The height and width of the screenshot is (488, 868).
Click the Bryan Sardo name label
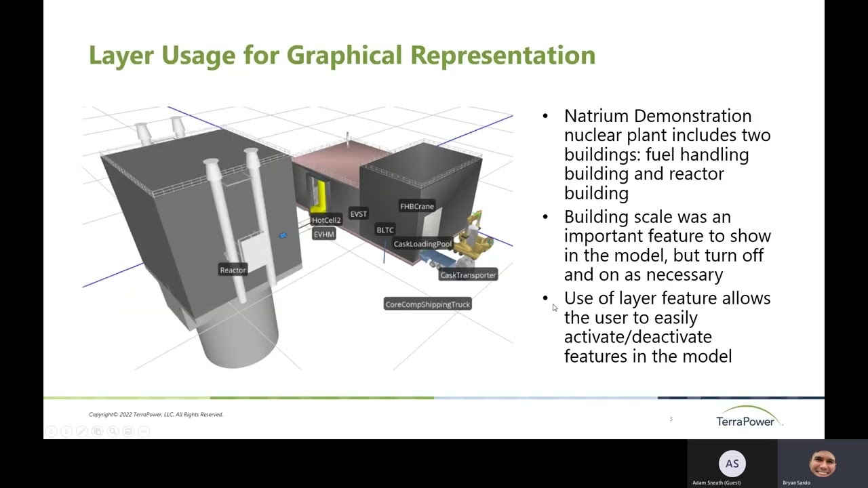click(x=797, y=483)
